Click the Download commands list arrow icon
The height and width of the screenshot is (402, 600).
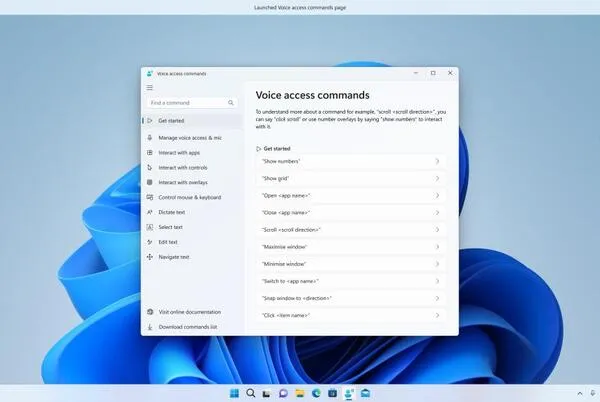pos(150,327)
